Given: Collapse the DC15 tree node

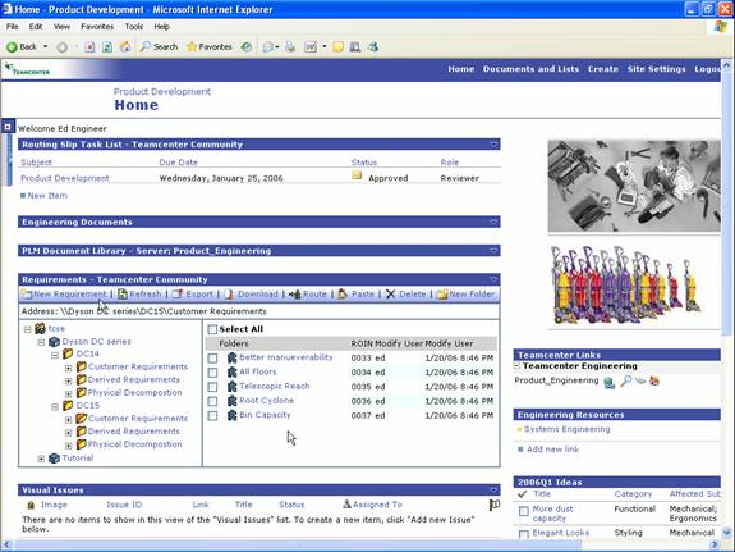Looking at the screenshot, I should click(x=55, y=407).
